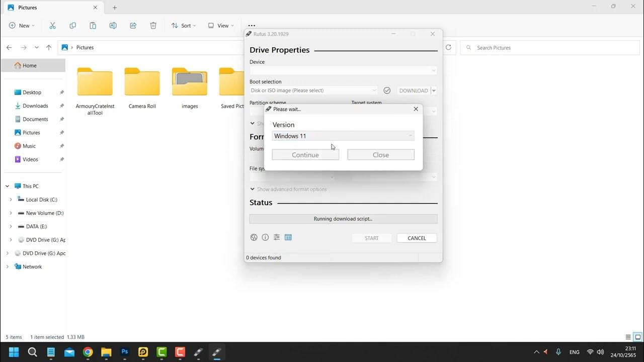Unpin Desktop using its pin icon
This screenshot has height=362, width=644.
62,93
